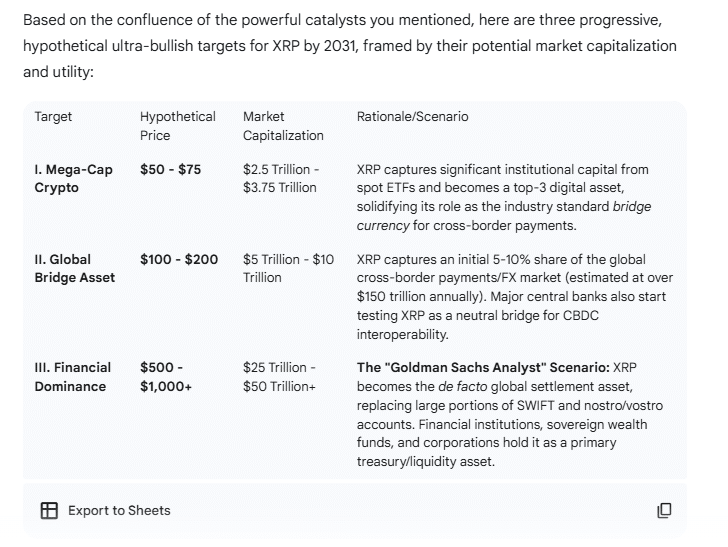Click the Market Capitalization column header
Image resolution: width=728 pixels, height=547 pixels.
pos(283,125)
